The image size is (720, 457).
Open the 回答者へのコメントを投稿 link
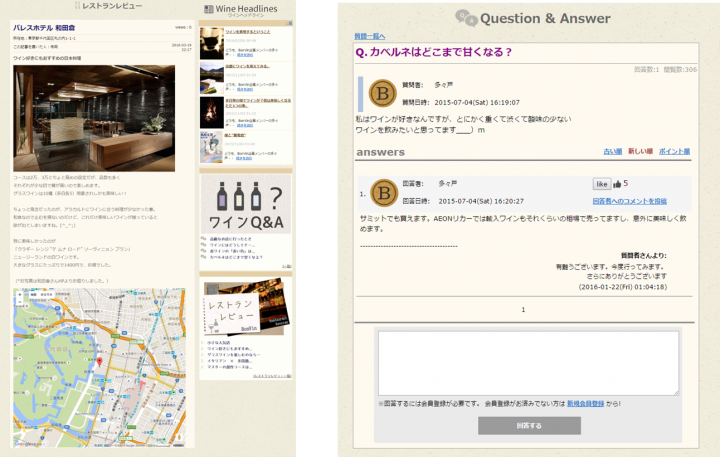630,201
